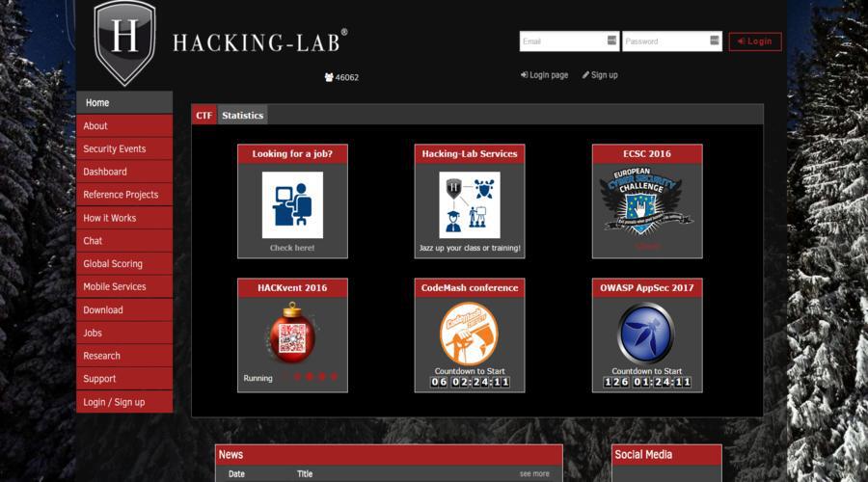Click the red Login button
The width and height of the screenshot is (868, 482).
point(755,41)
